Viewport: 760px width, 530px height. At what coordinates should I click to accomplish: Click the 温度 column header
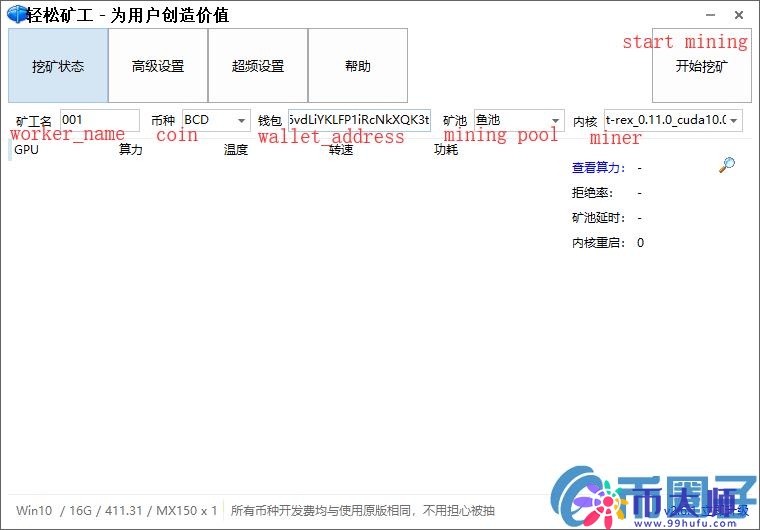click(236, 149)
